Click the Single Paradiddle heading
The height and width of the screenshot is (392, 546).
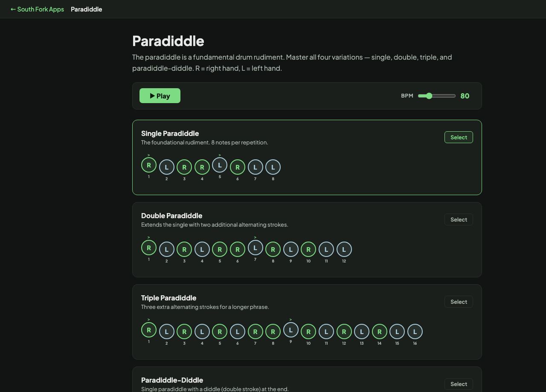[170, 133]
